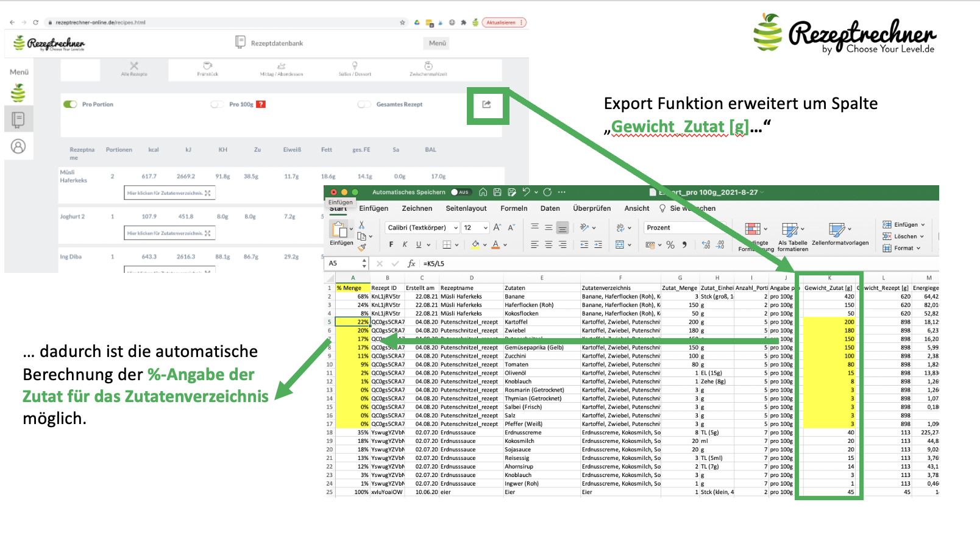This screenshot has width=980, height=541.
Task: Open the Überprüfen ribbon tab
Action: pos(592,208)
